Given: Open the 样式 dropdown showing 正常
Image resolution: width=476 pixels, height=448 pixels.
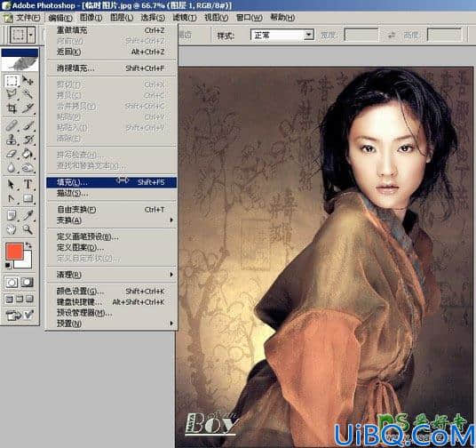Looking at the screenshot, I should [282, 36].
